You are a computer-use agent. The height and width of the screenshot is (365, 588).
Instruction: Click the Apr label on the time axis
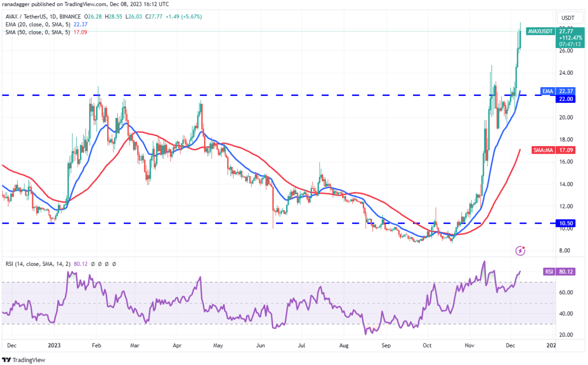click(178, 346)
